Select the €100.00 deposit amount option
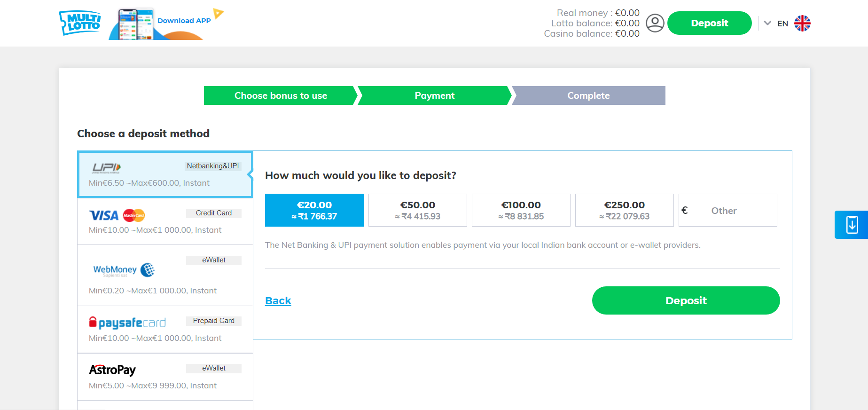The image size is (868, 410). (x=521, y=210)
